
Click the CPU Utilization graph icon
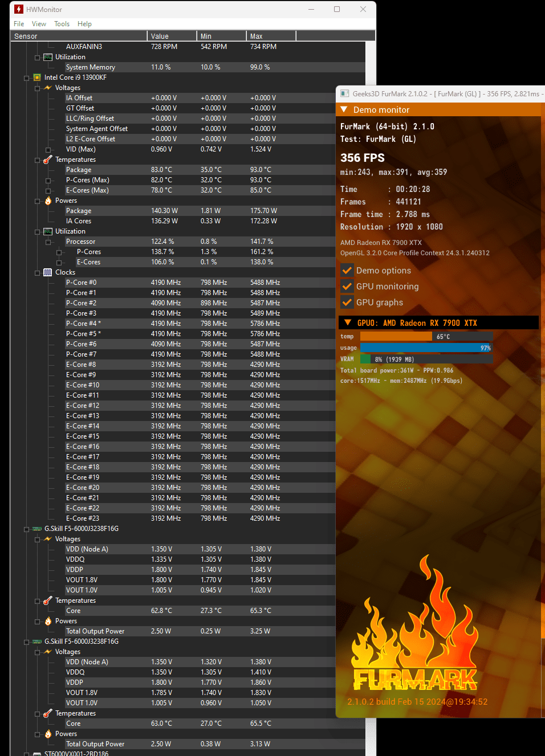[x=48, y=231]
